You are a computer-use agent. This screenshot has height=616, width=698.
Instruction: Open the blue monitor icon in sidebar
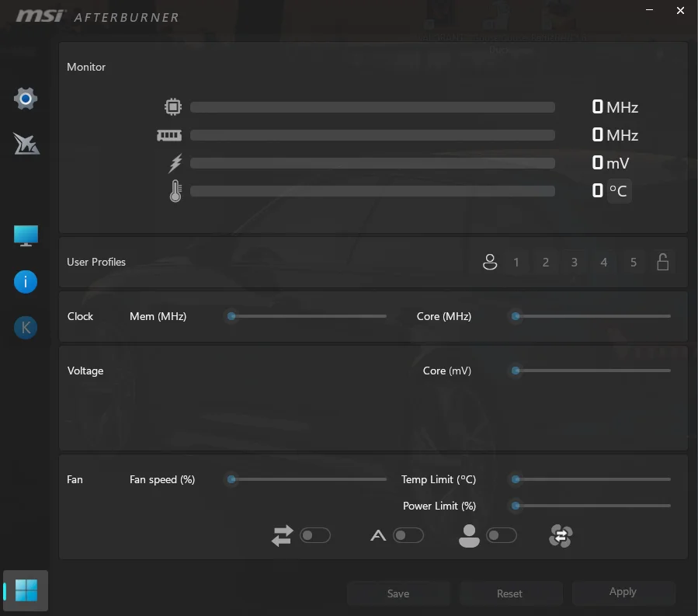click(x=26, y=236)
